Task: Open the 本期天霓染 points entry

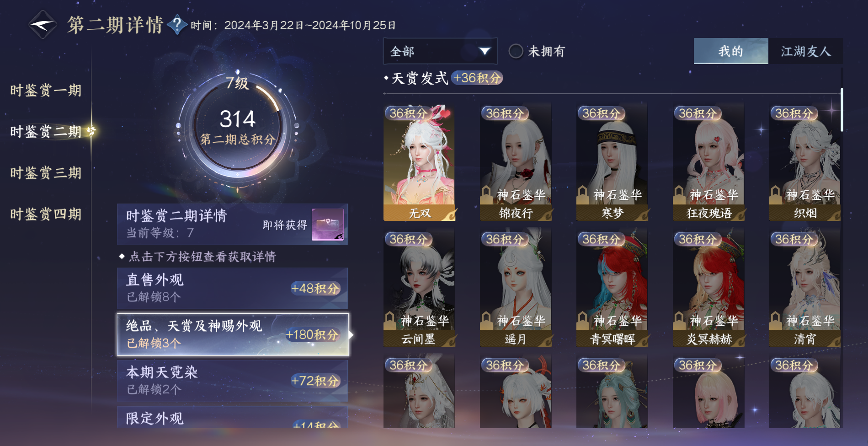Action: pyautogui.click(x=232, y=381)
